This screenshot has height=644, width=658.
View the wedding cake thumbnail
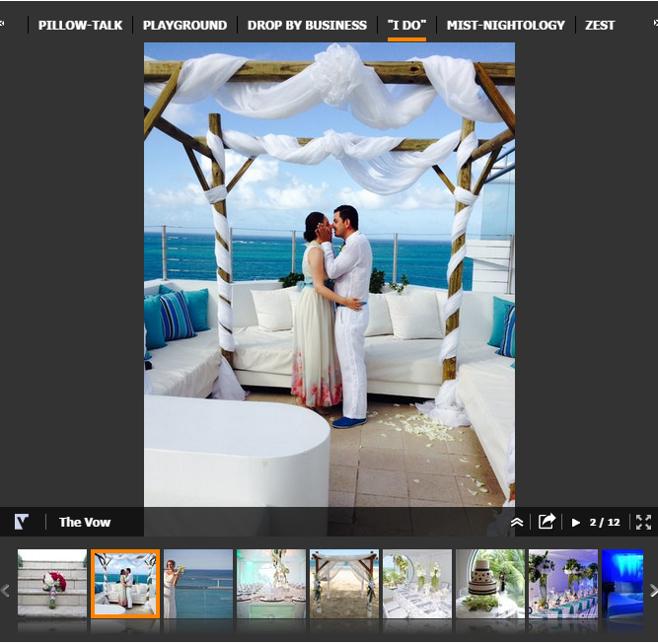click(x=490, y=584)
